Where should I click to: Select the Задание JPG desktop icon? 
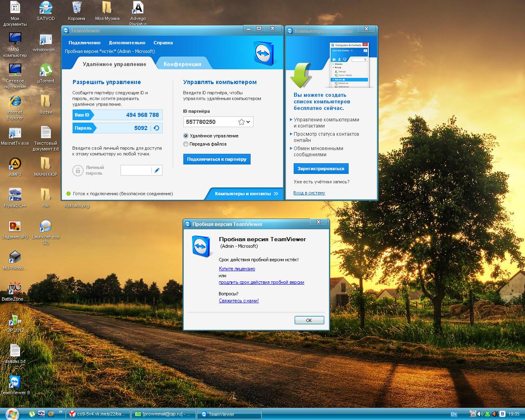point(15,230)
